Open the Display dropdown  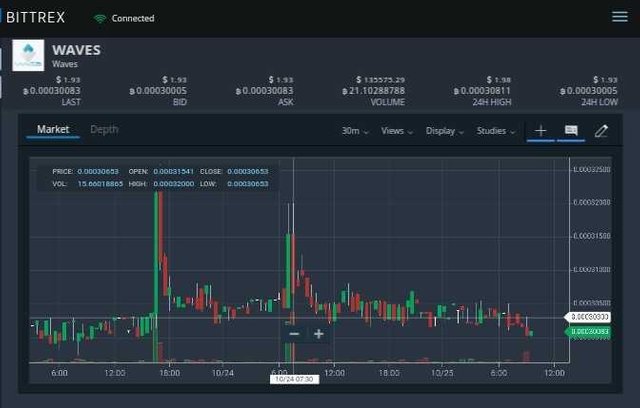coord(444,131)
